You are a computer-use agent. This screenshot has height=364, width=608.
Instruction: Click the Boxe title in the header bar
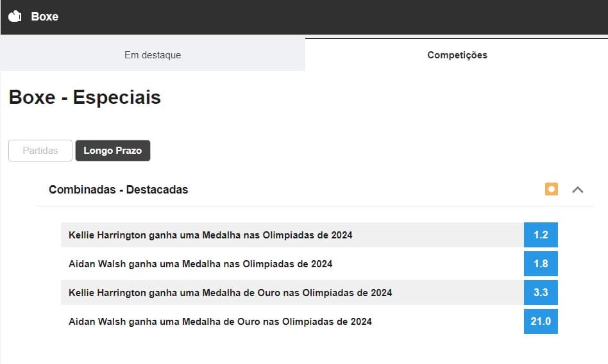pos(45,17)
